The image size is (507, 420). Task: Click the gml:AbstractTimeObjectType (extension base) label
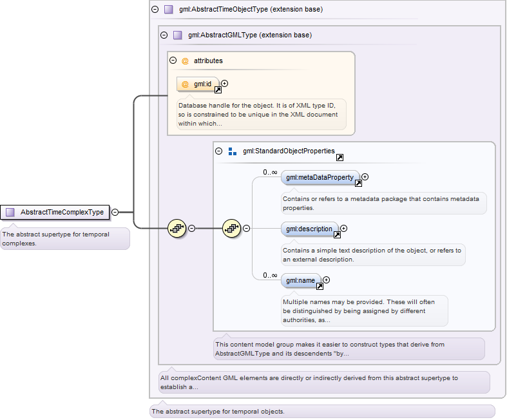tap(251, 10)
